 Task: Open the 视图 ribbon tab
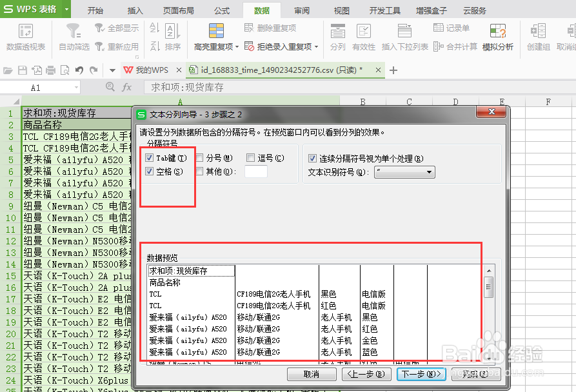pyautogui.click(x=341, y=11)
